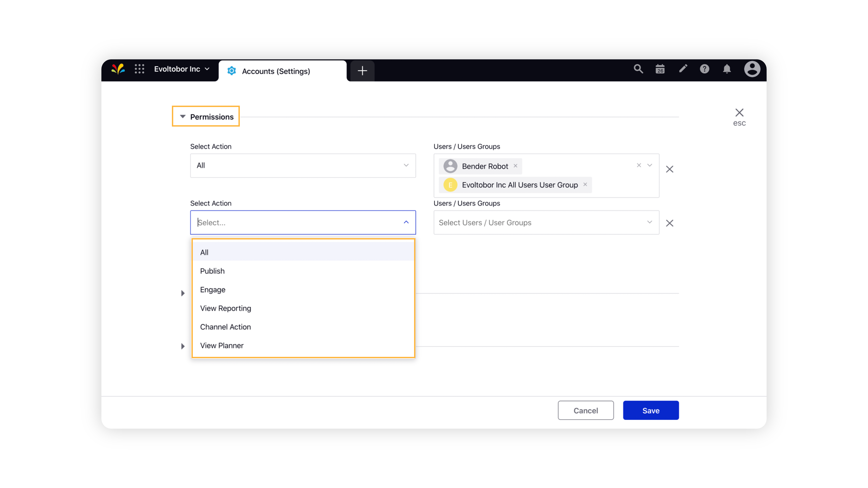Choose the View Planner option
Image resolution: width=868 pixels, height=488 pixels.
click(x=303, y=345)
